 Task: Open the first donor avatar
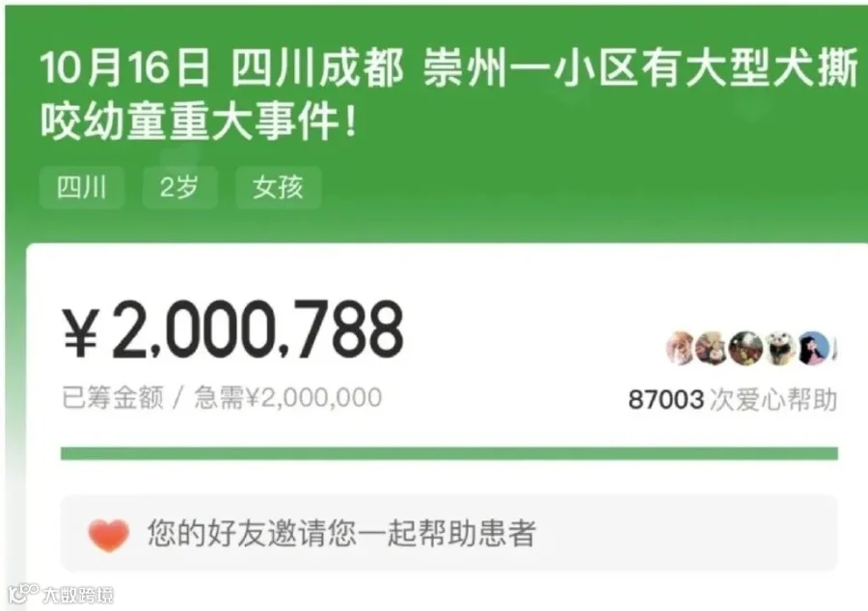(x=680, y=348)
